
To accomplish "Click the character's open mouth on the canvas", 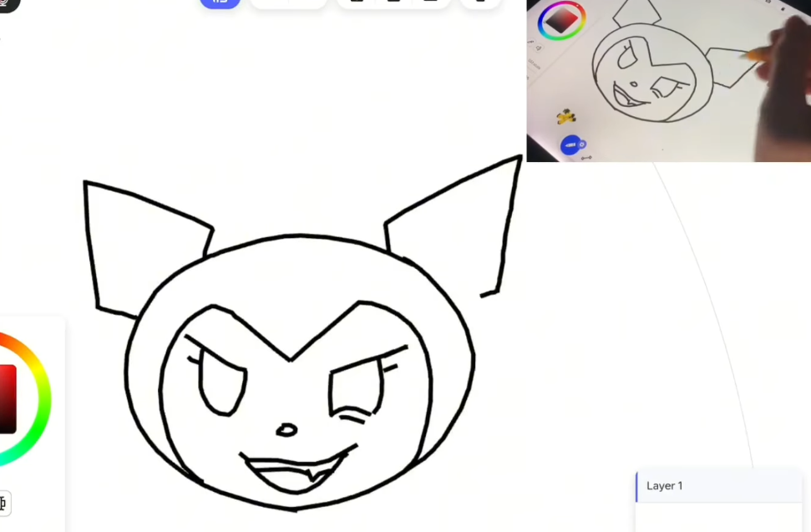I will coord(297,475).
